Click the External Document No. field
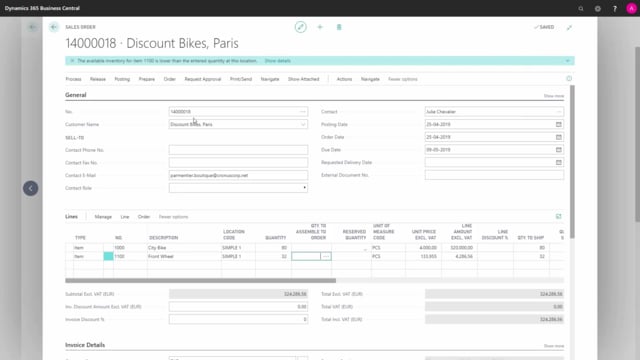640x360 pixels. coord(494,175)
